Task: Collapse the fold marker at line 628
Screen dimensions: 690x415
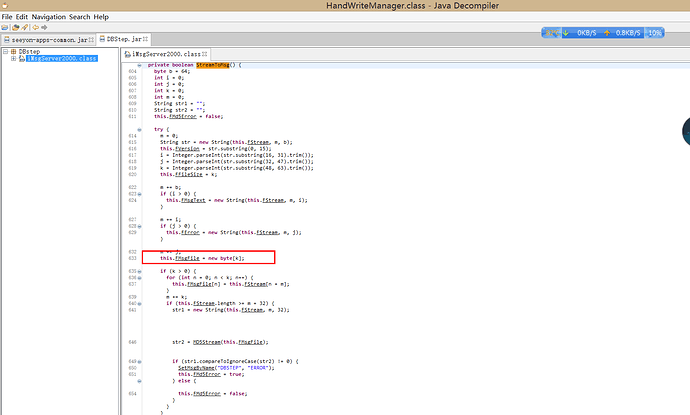Action: 139,226
